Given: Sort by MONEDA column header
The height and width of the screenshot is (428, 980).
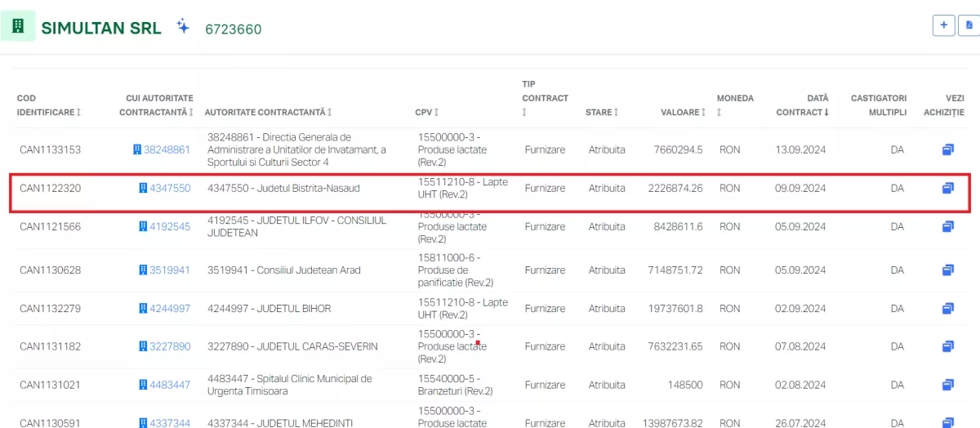Looking at the screenshot, I should [735, 105].
